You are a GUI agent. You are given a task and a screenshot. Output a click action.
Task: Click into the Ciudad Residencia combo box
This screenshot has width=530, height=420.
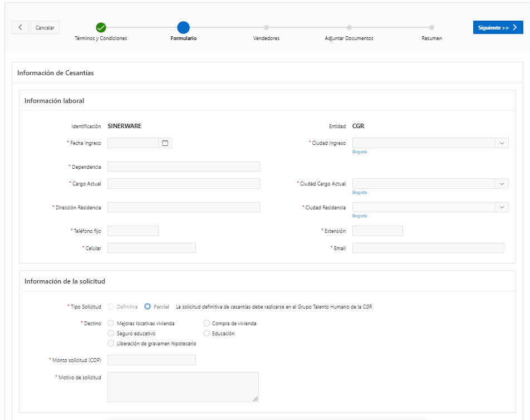click(424, 207)
